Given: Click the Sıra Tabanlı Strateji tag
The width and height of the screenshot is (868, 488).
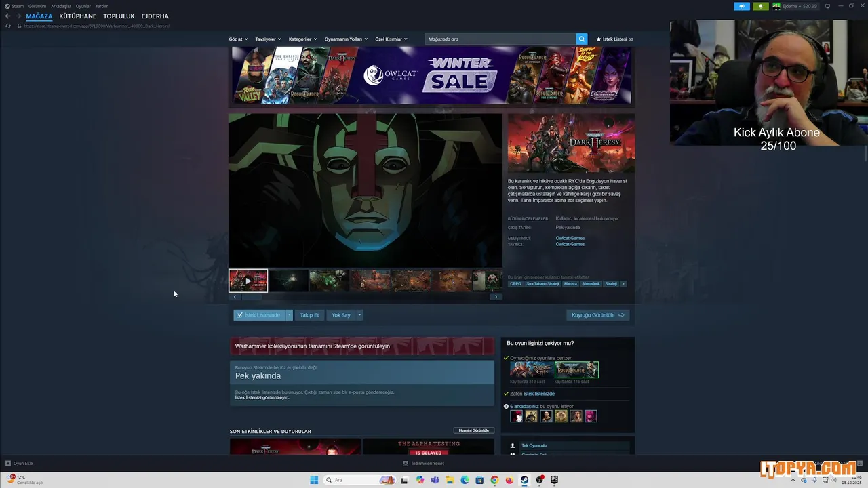Looking at the screenshot, I should point(543,284).
